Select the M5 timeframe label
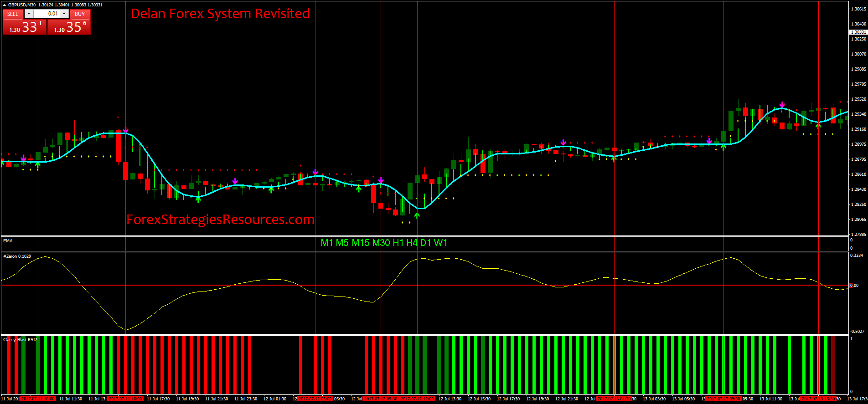The image size is (868, 404). tap(342, 243)
